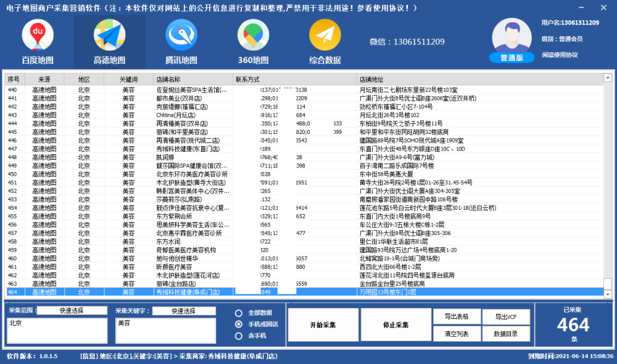The image size is (617, 364).
Task: Click the 软件版本 1.0.1.5 status text
Action: (x=32, y=356)
